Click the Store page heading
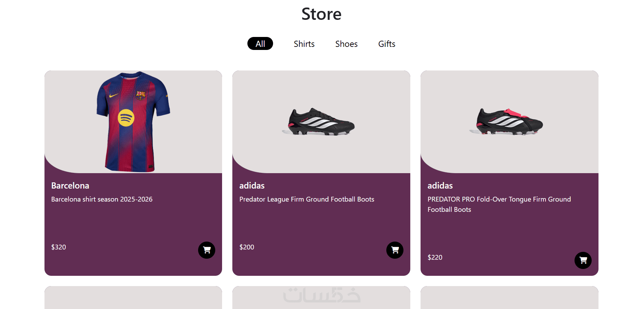The height and width of the screenshot is (309, 644). tap(321, 14)
